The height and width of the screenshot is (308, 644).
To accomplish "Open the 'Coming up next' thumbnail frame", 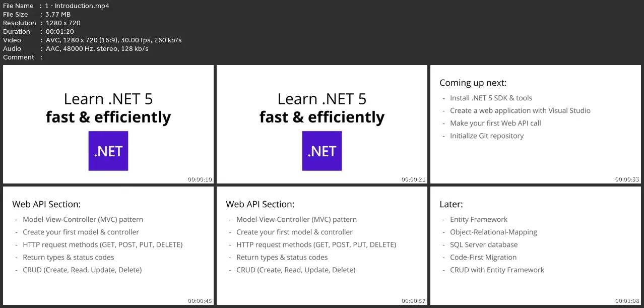I will pyautogui.click(x=536, y=124).
